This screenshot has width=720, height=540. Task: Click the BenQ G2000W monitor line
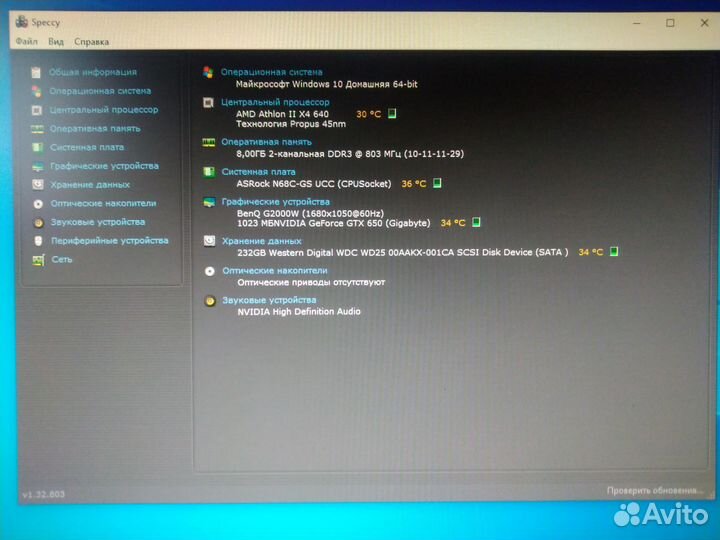pos(310,214)
